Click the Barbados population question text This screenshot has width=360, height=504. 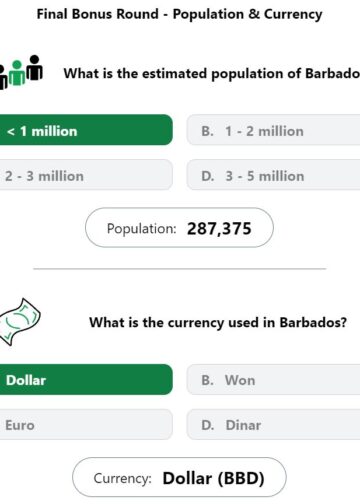[x=212, y=74]
